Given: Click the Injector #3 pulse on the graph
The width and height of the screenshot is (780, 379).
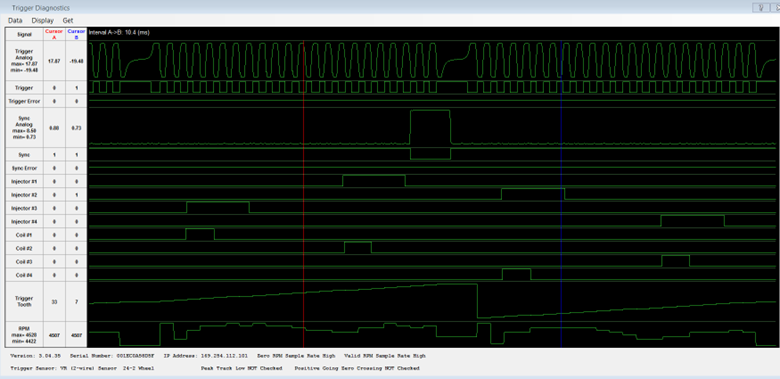Looking at the screenshot, I should (218, 207).
